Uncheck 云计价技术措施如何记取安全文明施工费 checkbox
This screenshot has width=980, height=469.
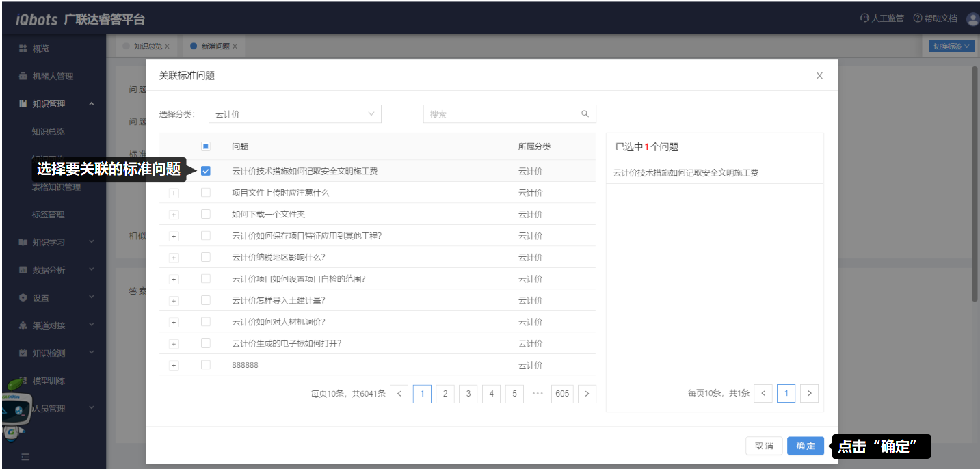point(206,172)
